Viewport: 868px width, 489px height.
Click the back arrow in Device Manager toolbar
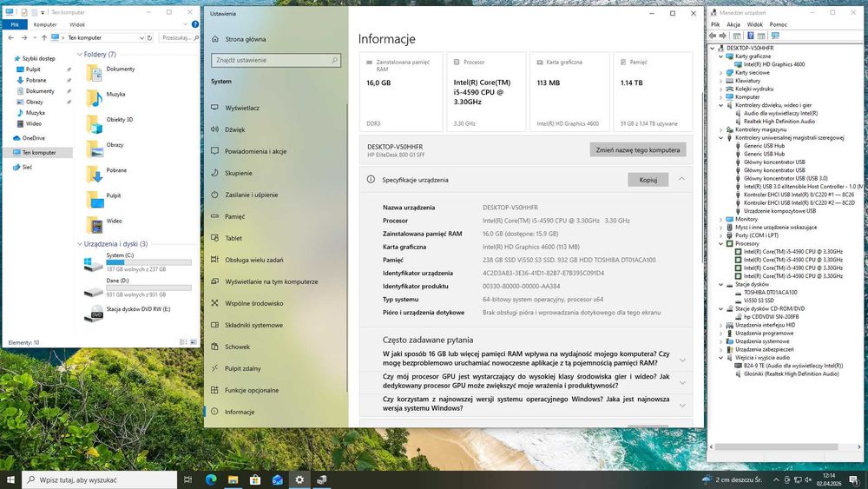click(x=713, y=36)
